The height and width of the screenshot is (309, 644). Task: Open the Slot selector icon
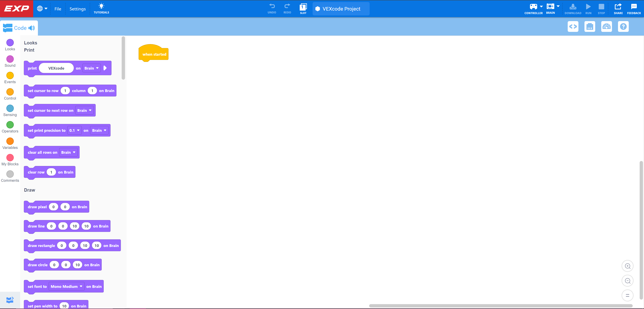click(303, 8)
